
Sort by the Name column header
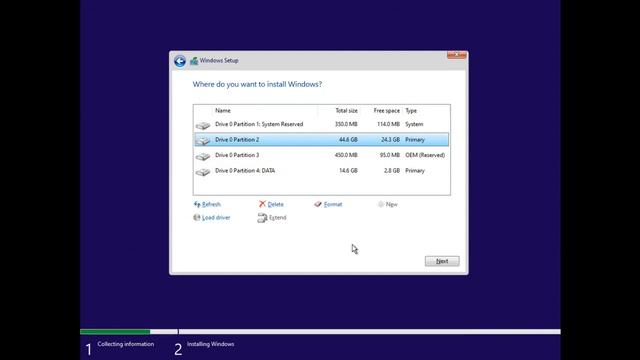(x=223, y=111)
